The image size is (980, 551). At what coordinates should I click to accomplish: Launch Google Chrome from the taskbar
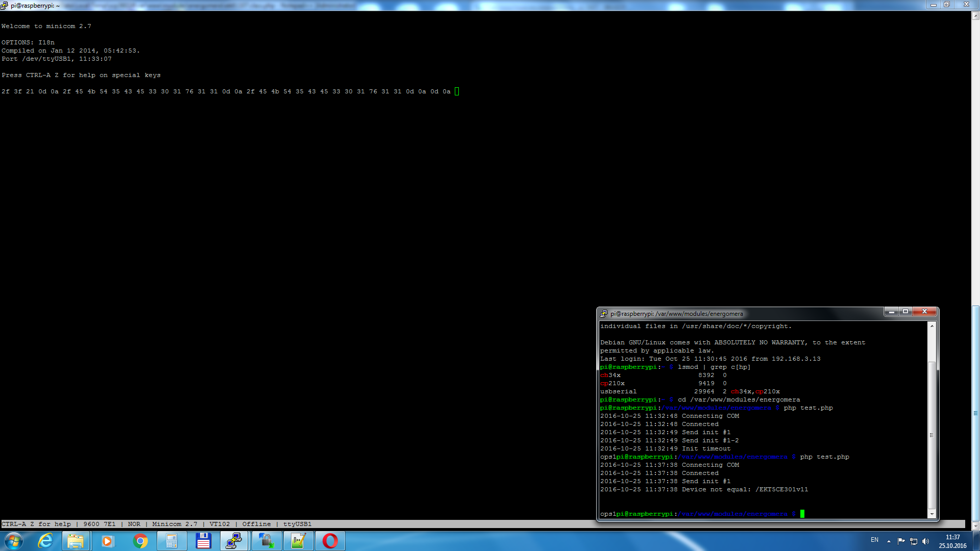click(x=140, y=541)
